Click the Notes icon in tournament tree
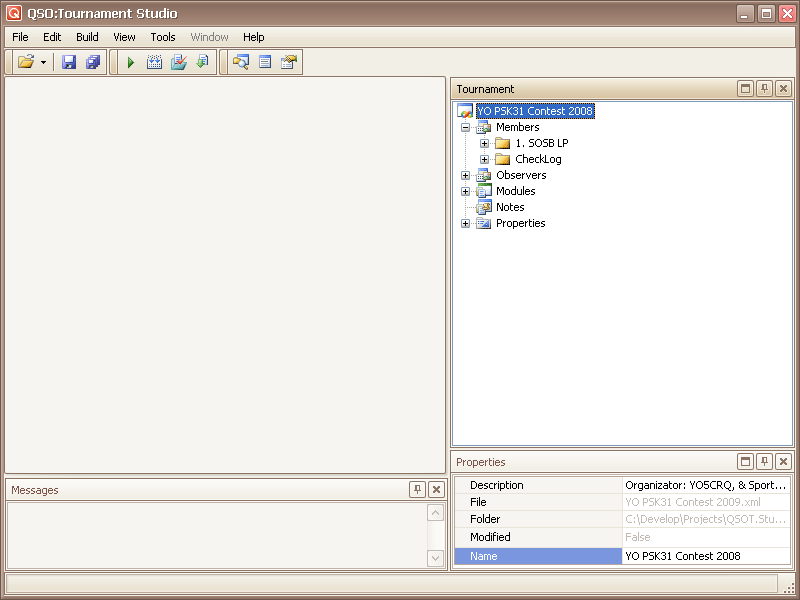Screen dimensions: 800x600 click(x=484, y=207)
